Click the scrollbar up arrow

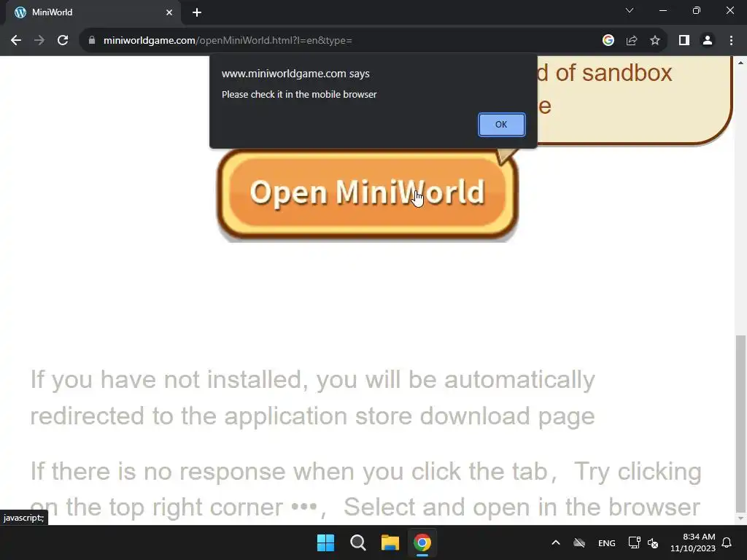tap(740, 63)
